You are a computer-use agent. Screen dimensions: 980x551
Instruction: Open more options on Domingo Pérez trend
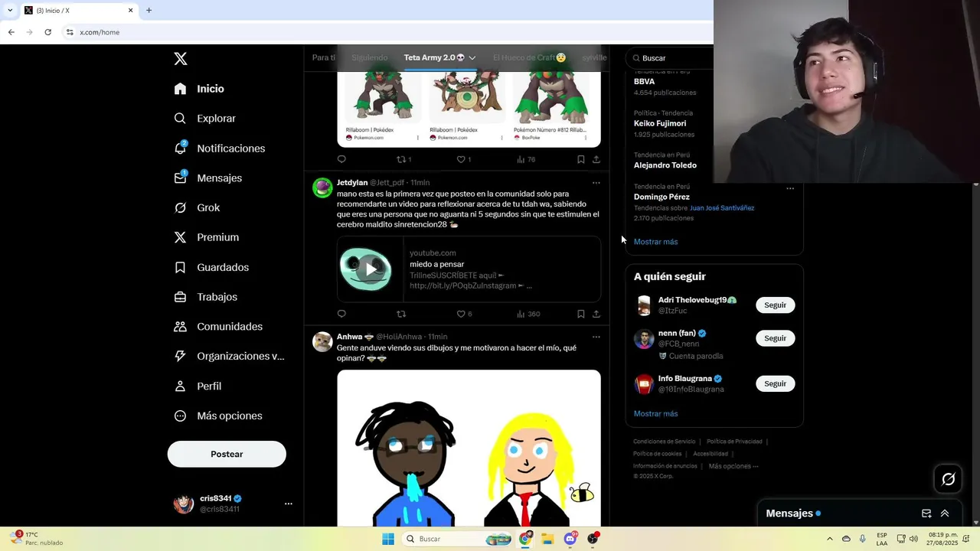click(x=790, y=188)
